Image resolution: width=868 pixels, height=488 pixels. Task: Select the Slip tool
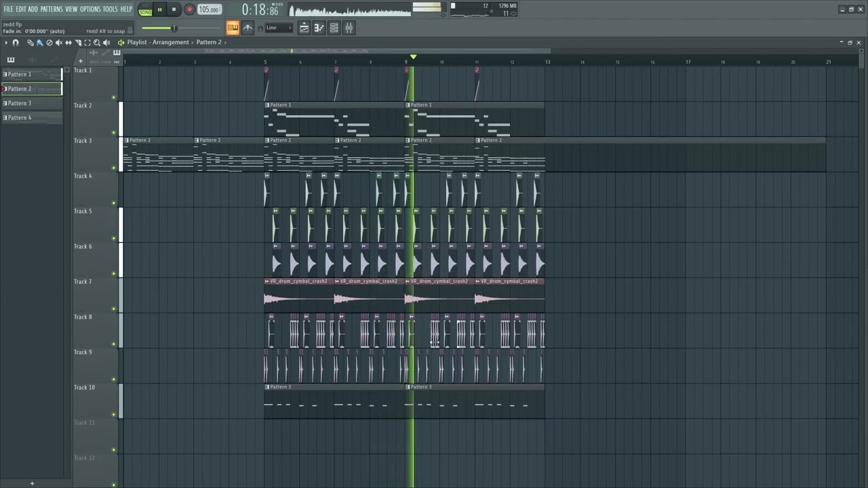[68, 43]
